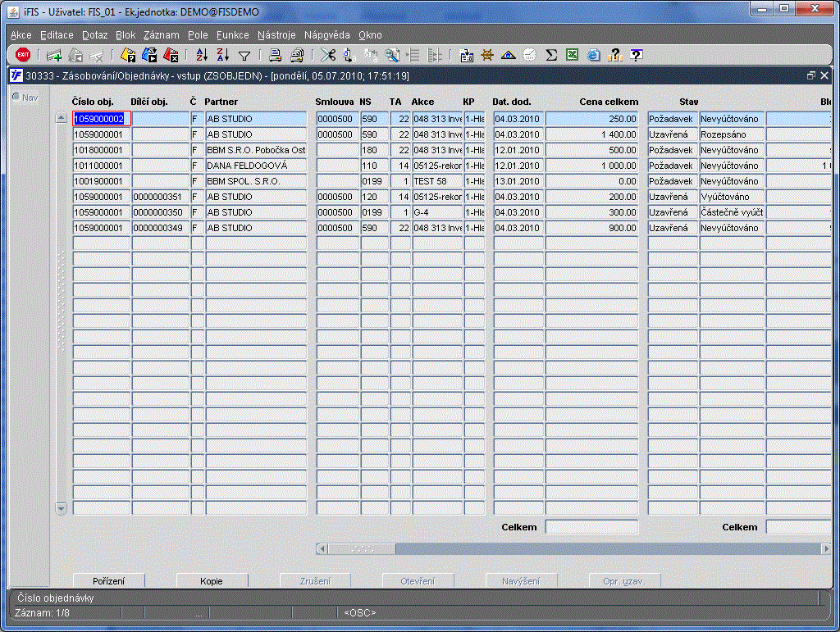Click delivery date 13.01.2010
The height and width of the screenshot is (632, 840).
coord(518,181)
